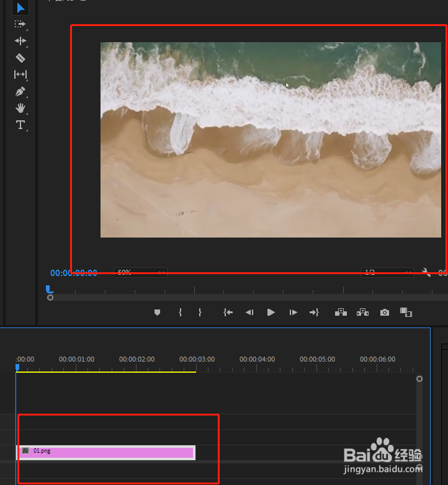Select the 01.png clip on timeline
This screenshot has width=448, height=485.
[106, 453]
